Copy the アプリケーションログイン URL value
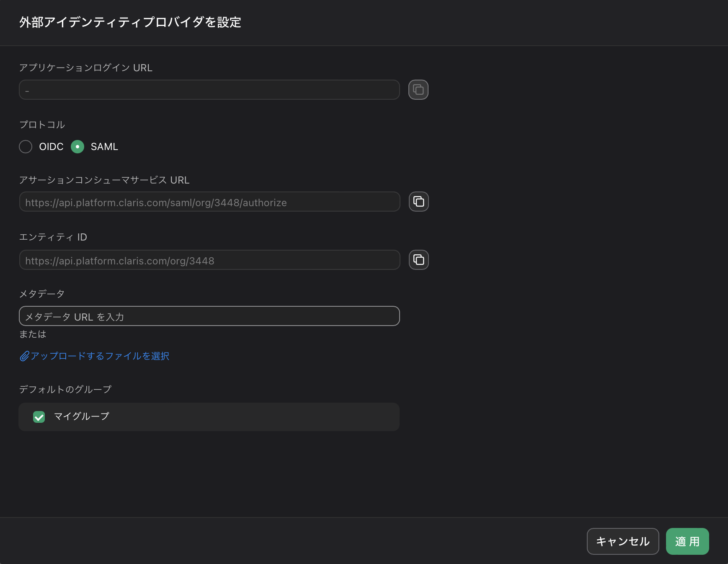This screenshot has width=728, height=564. tap(418, 89)
